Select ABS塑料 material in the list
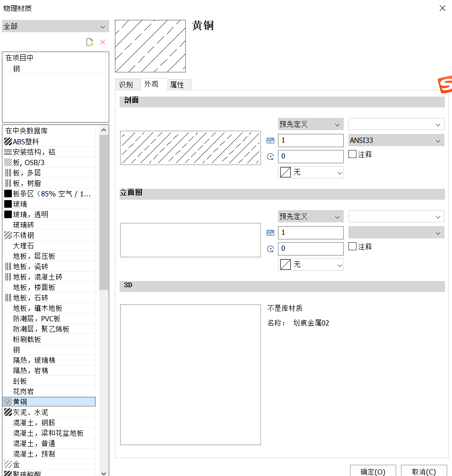Screen dimensions: 452x476 click(x=26, y=141)
